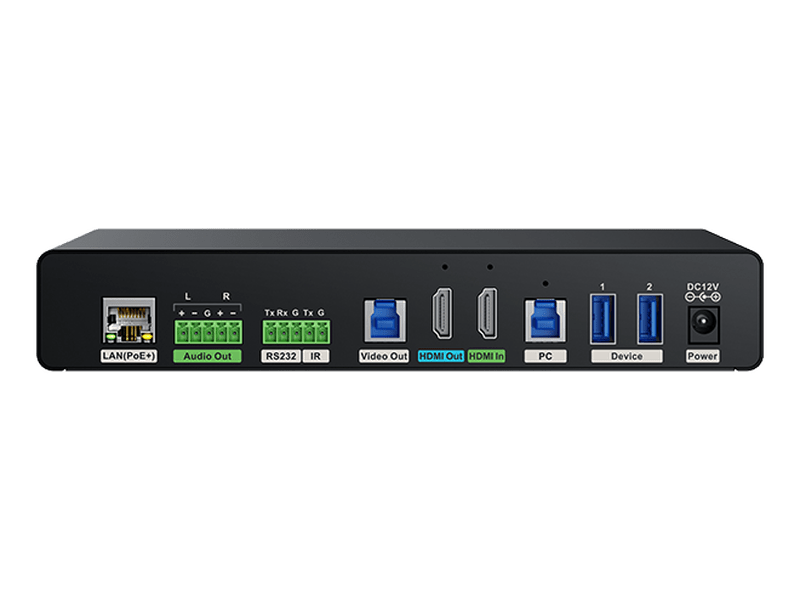Click the IR label
Image resolution: width=800 pixels, height=600 pixels.
pos(316,356)
